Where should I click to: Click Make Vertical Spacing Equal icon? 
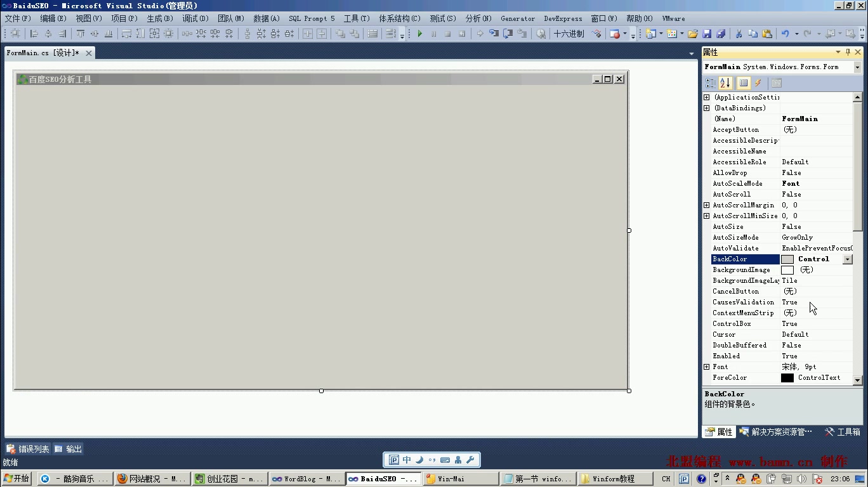[247, 34]
